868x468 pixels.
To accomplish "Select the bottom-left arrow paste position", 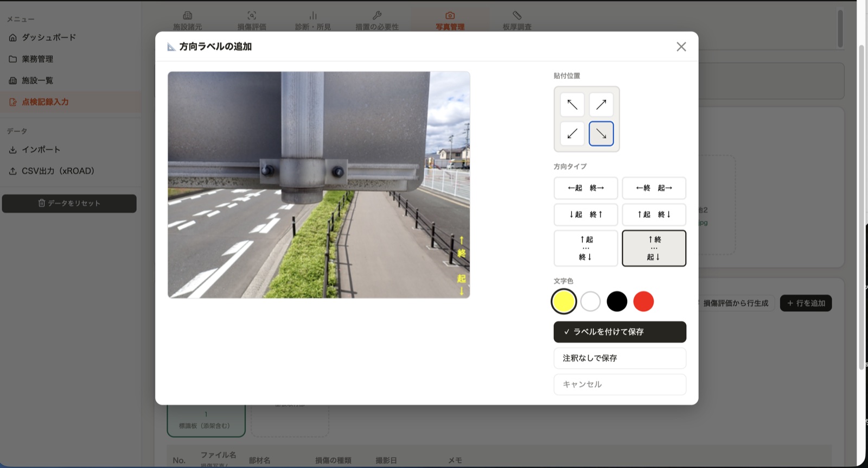I will [x=572, y=134].
